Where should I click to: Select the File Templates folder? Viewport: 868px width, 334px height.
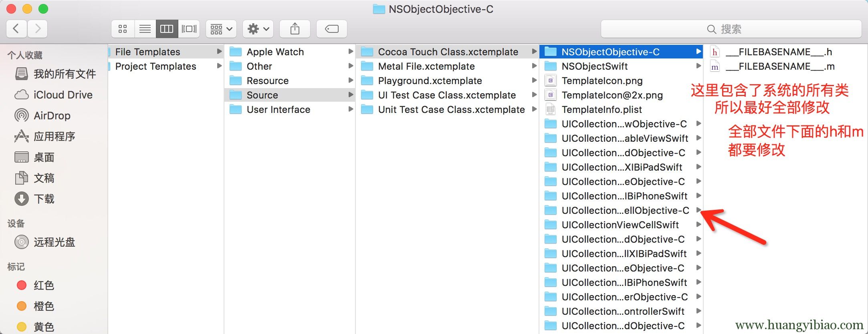pyautogui.click(x=166, y=52)
